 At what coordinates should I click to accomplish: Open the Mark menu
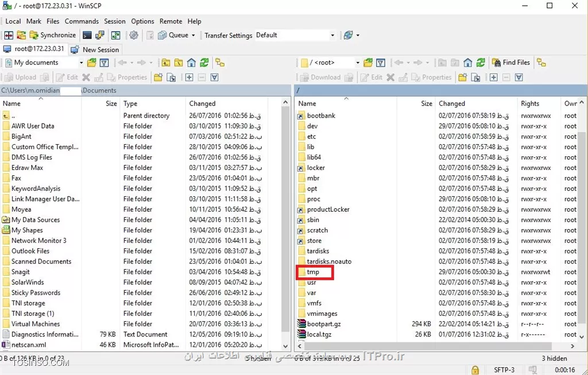pos(34,21)
